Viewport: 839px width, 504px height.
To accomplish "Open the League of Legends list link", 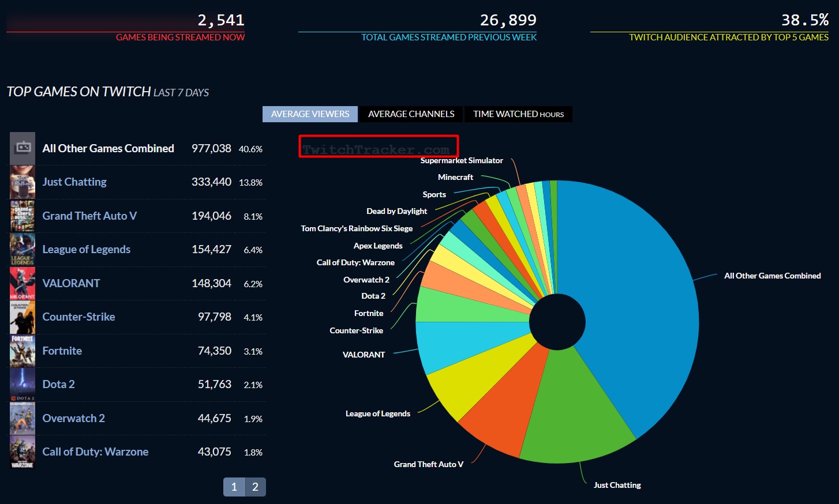I will pos(87,249).
